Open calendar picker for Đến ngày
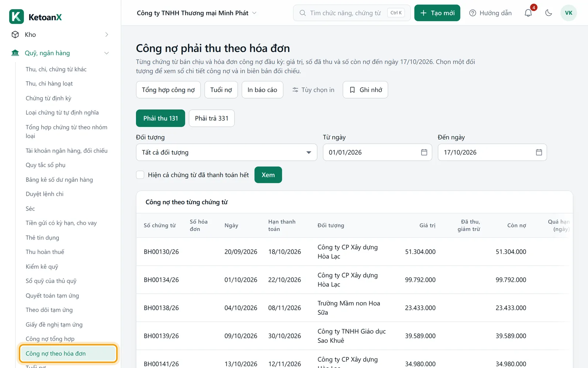Image resolution: width=588 pixels, height=368 pixels. (539, 152)
